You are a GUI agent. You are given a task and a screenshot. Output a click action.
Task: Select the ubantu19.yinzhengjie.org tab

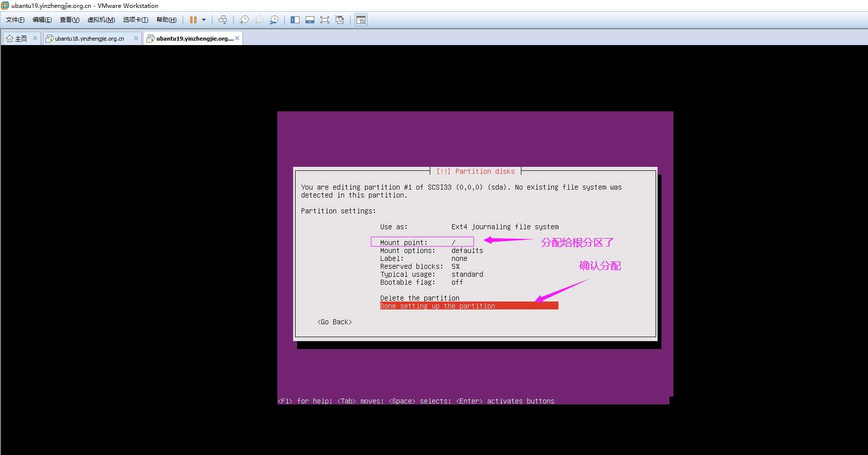click(195, 39)
